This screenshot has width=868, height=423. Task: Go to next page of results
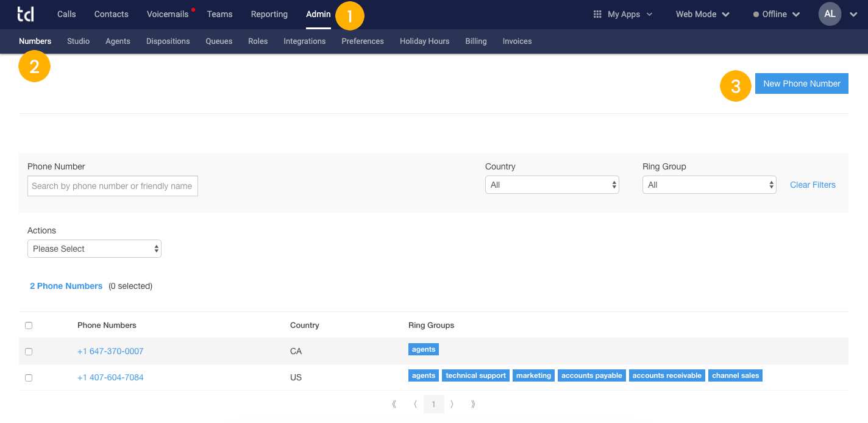[x=452, y=404]
